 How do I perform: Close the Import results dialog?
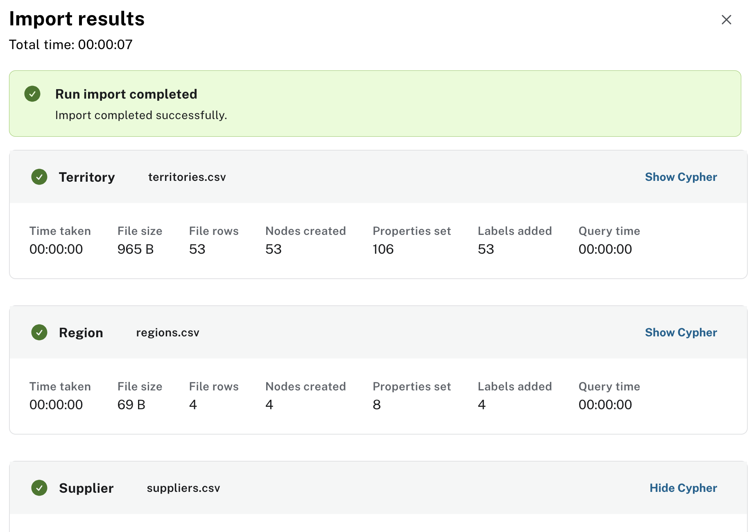click(x=727, y=20)
